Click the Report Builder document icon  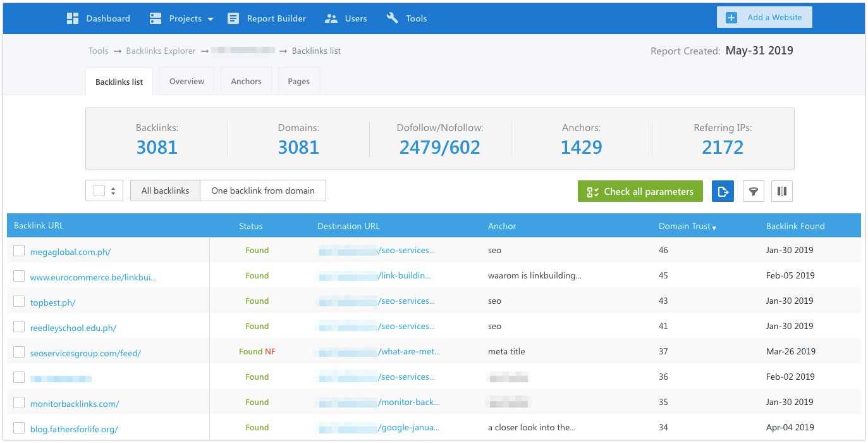tap(233, 18)
